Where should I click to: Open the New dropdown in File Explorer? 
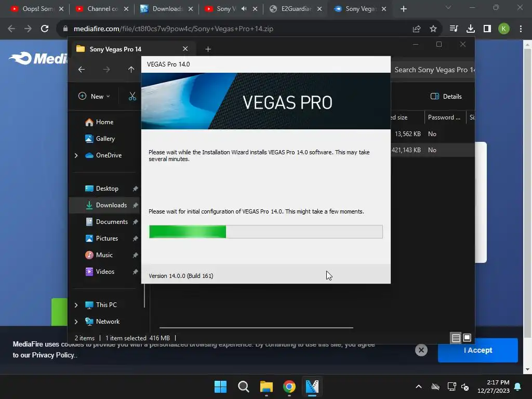click(x=94, y=96)
